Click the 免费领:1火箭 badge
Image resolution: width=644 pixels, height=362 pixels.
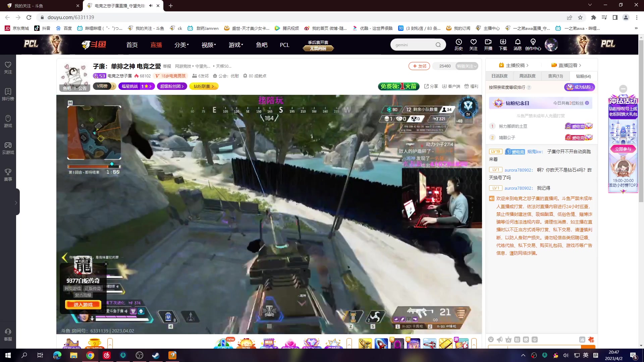399,86
